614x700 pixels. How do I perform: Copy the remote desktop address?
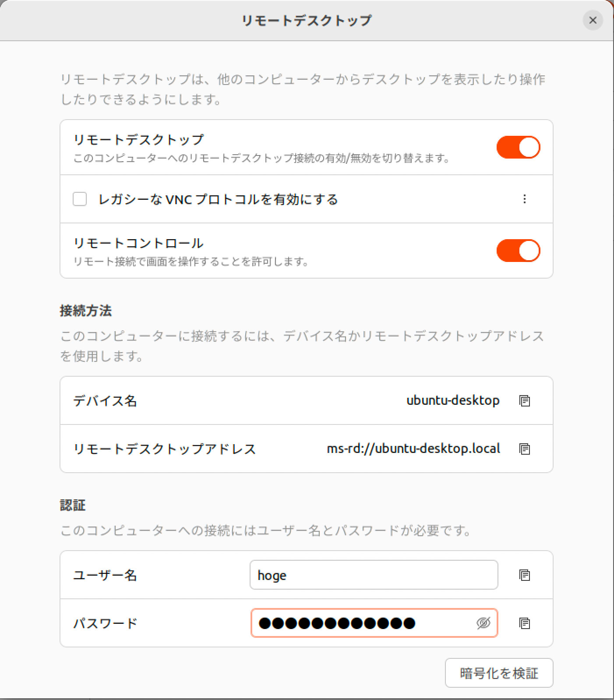click(x=524, y=449)
